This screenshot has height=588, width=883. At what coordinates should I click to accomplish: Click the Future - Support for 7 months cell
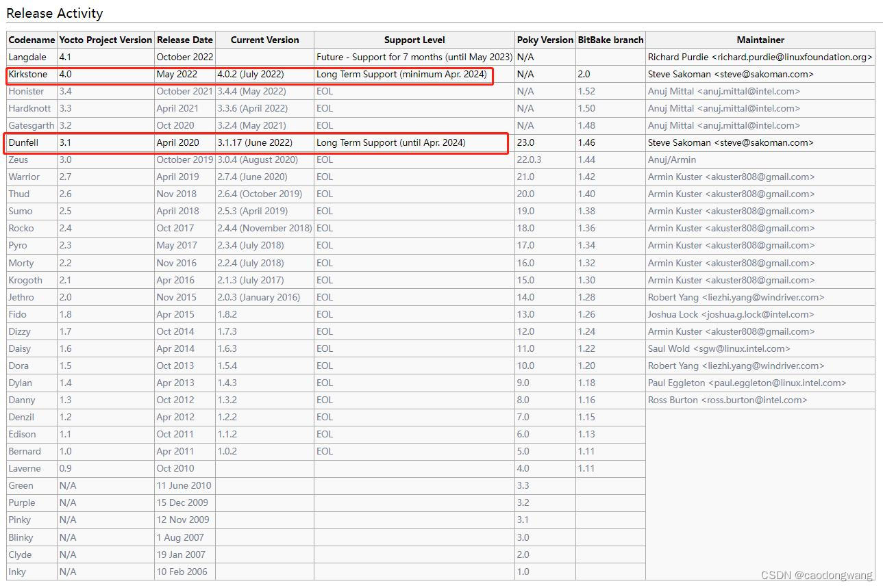coord(414,57)
